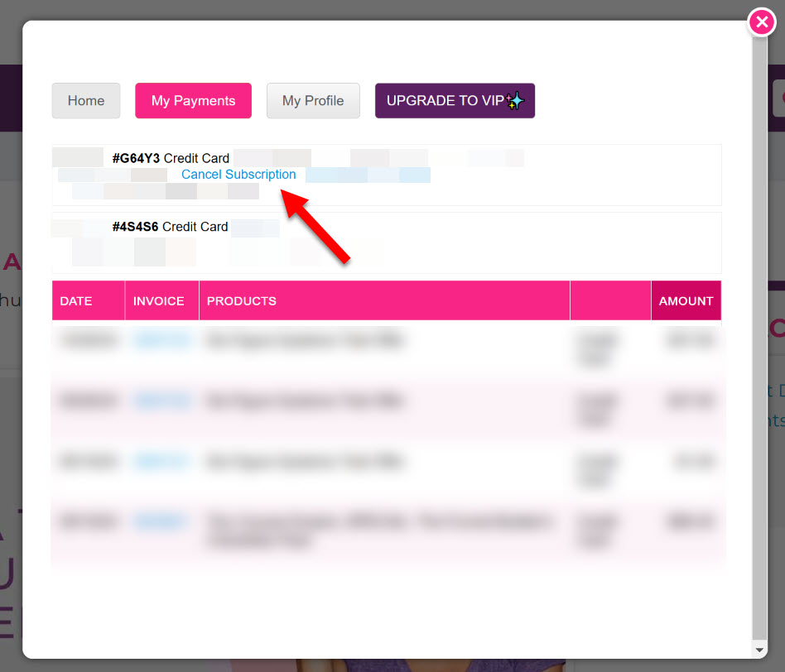Open the invoice link in the second table row
Image resolution: width=785 pixels, height=672 pixels.
162,401
